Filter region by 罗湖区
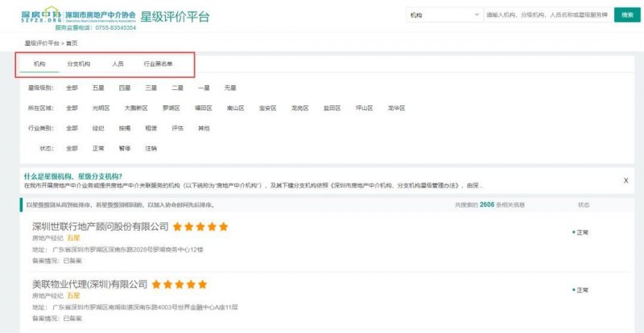 [x=171, y=109]
